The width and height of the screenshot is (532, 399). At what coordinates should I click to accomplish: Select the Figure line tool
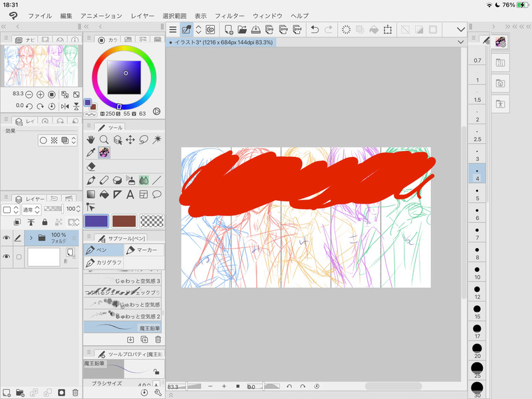(156, 180)
